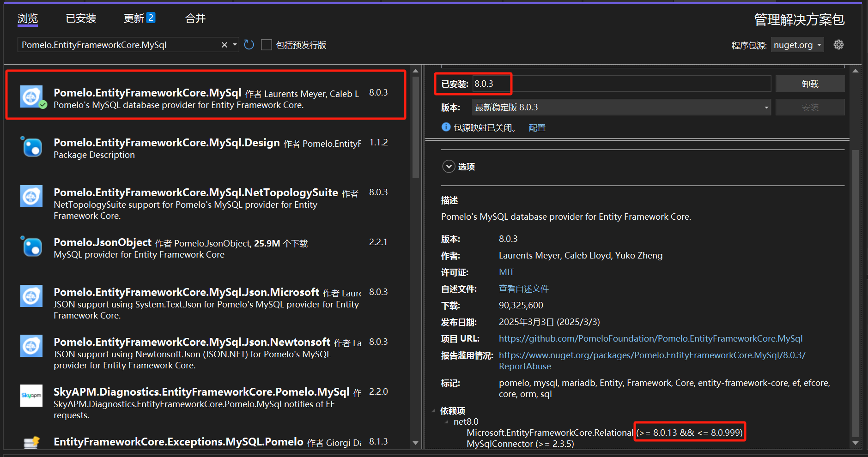
Task: Open NuGet settings gear icon
Action: (838, 45)
